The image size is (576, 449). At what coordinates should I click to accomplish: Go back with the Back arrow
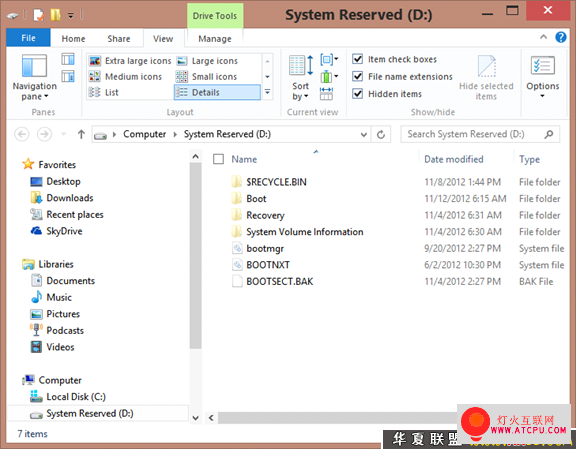22,134
